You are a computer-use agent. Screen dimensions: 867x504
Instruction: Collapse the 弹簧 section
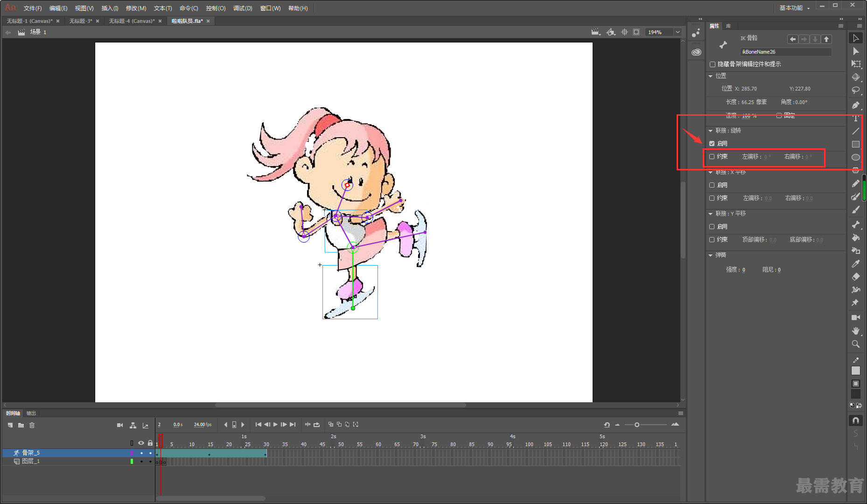(710, 255)
